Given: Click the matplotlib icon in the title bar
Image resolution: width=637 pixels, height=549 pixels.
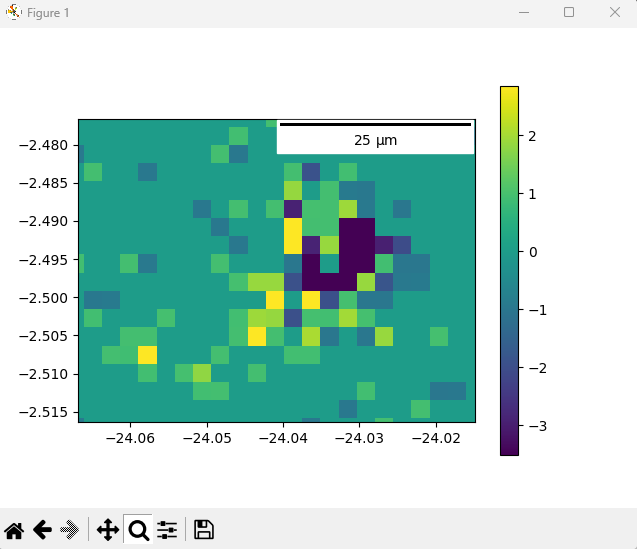Looking at the screenshot, I should coord(13,13).
